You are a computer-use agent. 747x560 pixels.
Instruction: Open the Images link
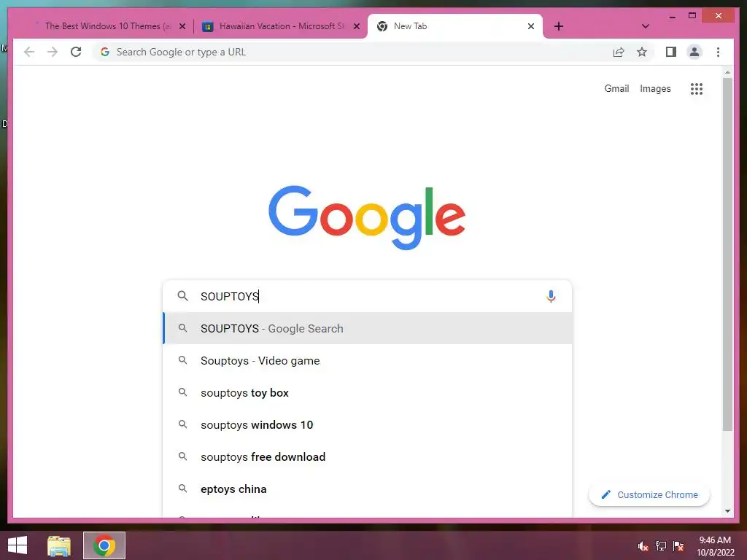pos(655,88)
